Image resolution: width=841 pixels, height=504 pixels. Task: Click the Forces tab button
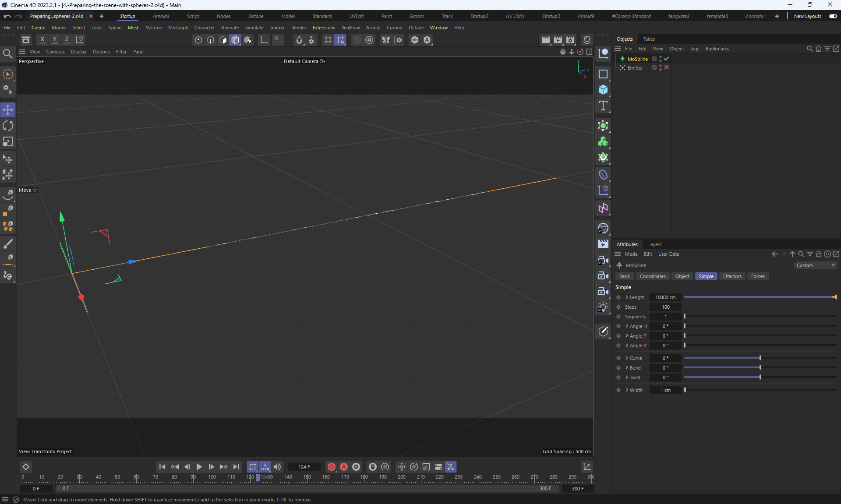[758, 276]
